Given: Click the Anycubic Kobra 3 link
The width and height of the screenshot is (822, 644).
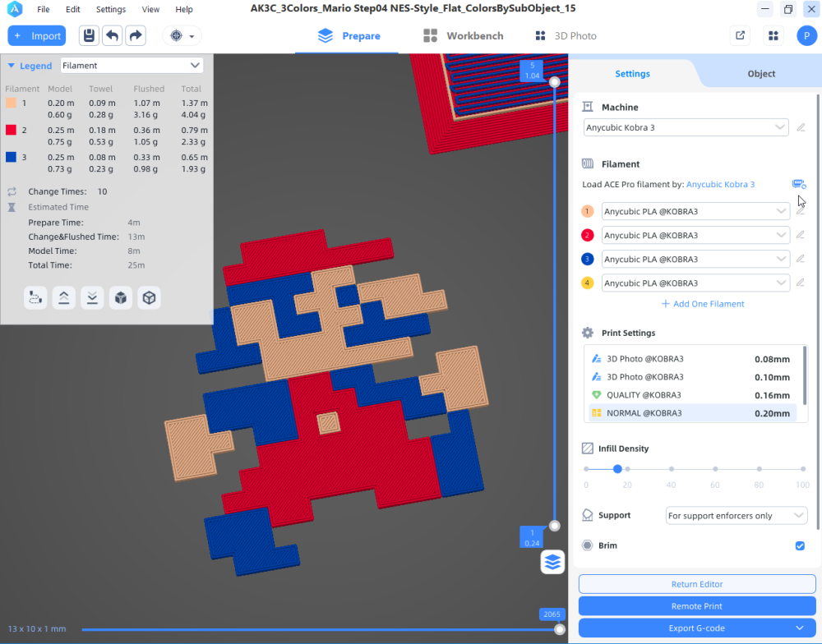Looking at the screenshot, I should click(720, 185).
